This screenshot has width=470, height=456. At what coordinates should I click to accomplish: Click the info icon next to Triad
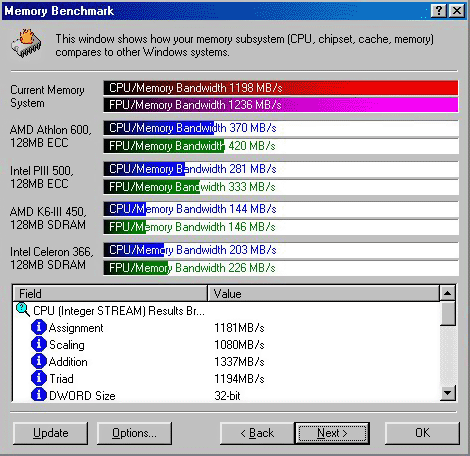click(x=39, y=378)
